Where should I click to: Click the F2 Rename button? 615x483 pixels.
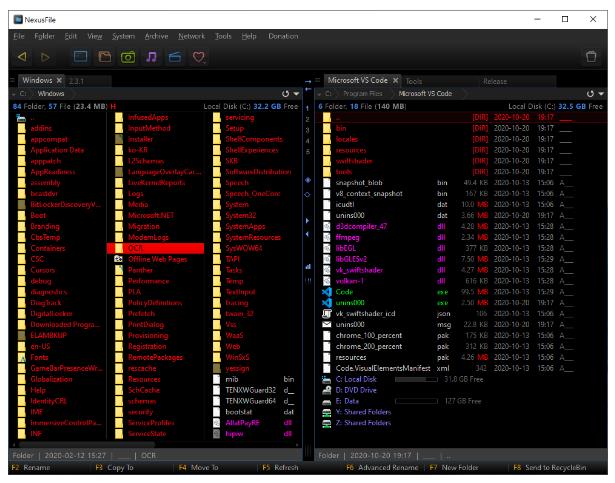coord(31,468)
